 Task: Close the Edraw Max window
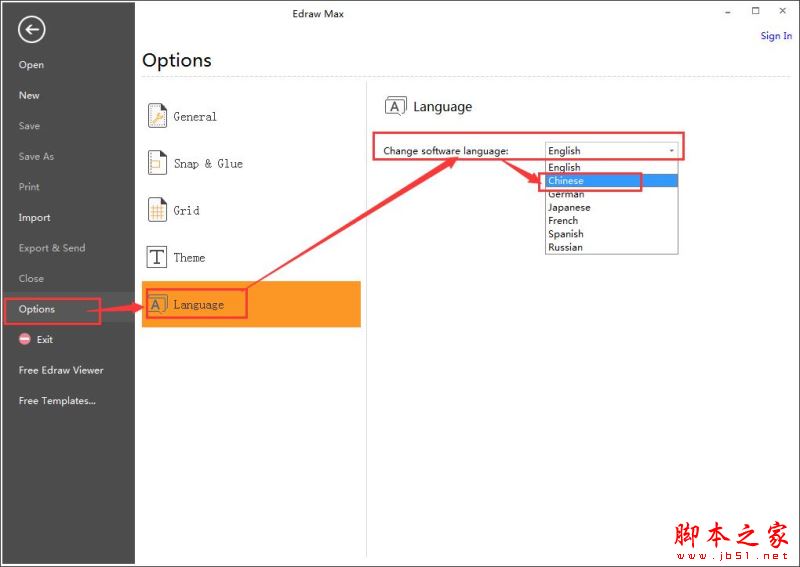(783, 11)
